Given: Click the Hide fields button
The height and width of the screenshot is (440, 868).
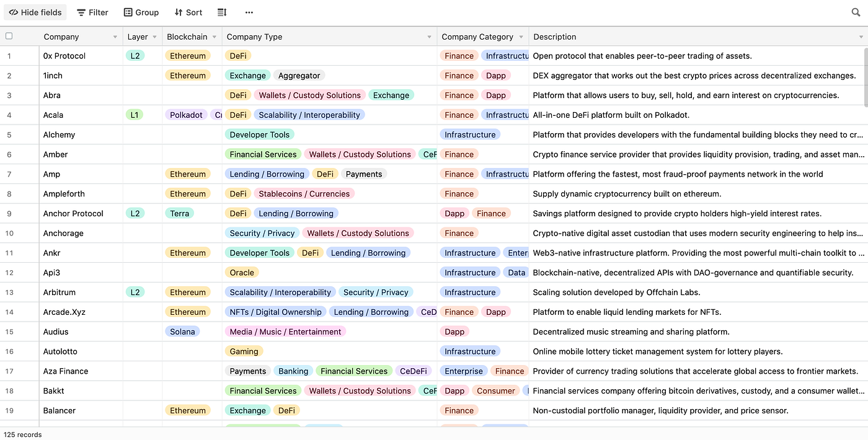Looking at the screenshot, I should tap(35, 12).
